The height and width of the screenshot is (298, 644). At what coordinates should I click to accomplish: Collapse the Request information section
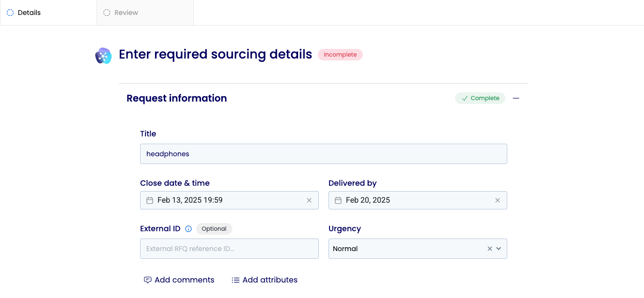coord(516,98)
